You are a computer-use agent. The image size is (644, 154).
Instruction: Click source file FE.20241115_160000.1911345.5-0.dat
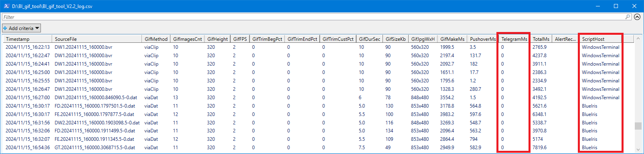click(x=94, y=139)
